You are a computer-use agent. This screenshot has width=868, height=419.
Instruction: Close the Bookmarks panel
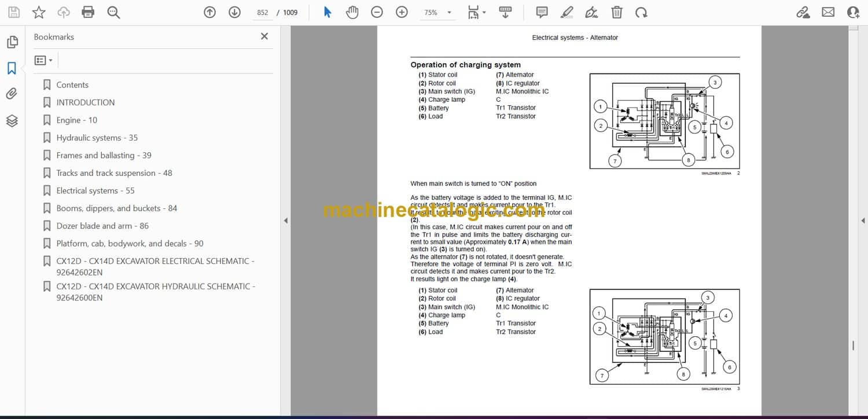click(x=264, y=36)
